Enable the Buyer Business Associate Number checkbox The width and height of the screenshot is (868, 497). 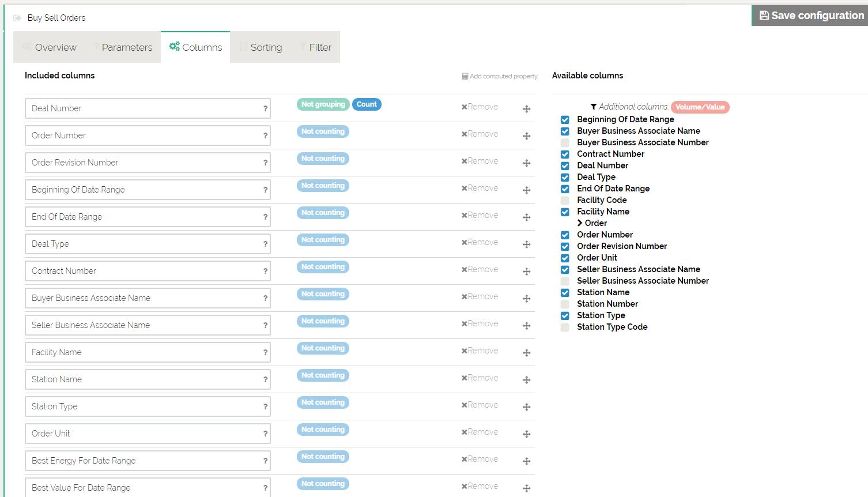point(565,142)
